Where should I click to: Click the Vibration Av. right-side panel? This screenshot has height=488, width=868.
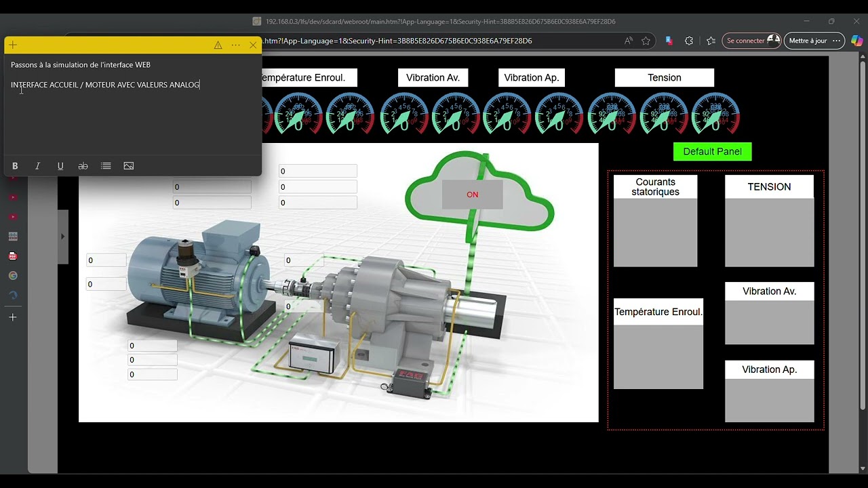(x=769, y=313)
